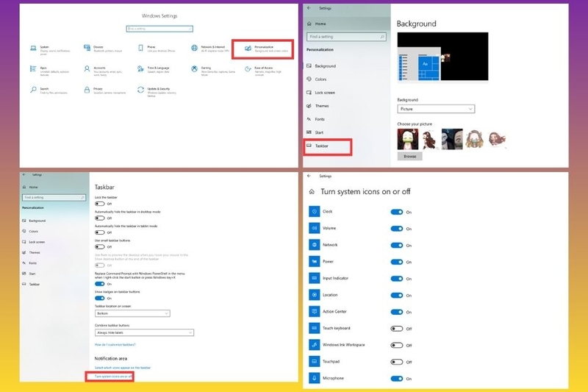Click the Volume speaker icon in system icons list
588x392 pixels.
(315, 228)
